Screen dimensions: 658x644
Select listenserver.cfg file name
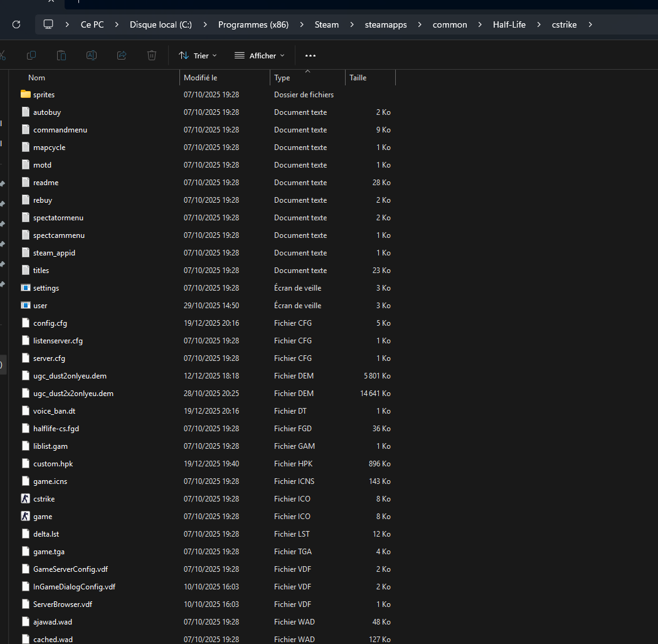pyautogui.click(x=58, y=340)
